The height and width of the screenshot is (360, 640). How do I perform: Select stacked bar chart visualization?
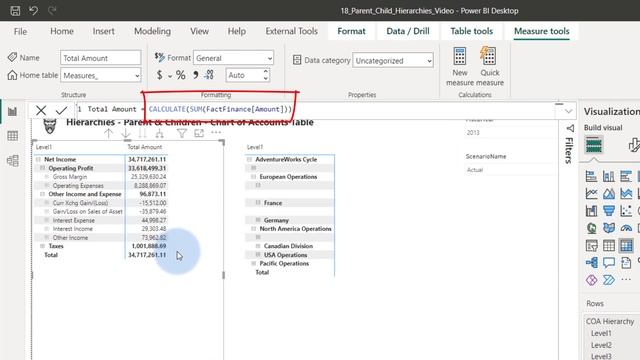point(591,176)
